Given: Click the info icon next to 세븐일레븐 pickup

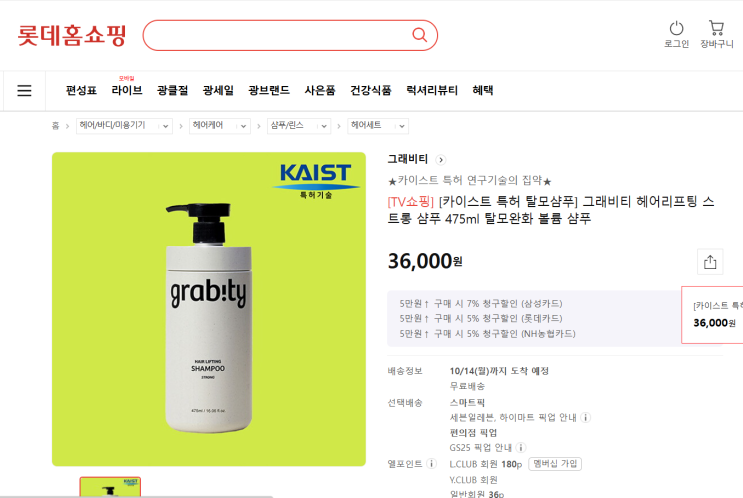Looking at the screenshot, I should tap(586, 417).
